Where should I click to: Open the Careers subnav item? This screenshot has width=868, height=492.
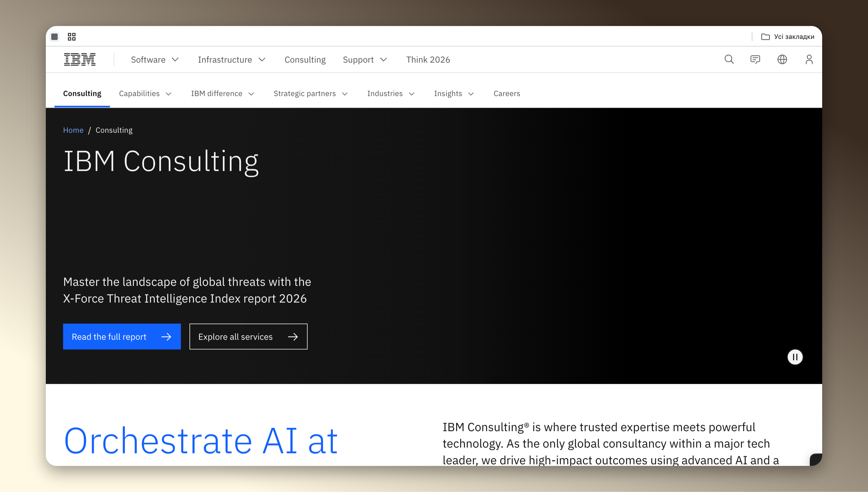pyautogui.click(x=507, y=93)
